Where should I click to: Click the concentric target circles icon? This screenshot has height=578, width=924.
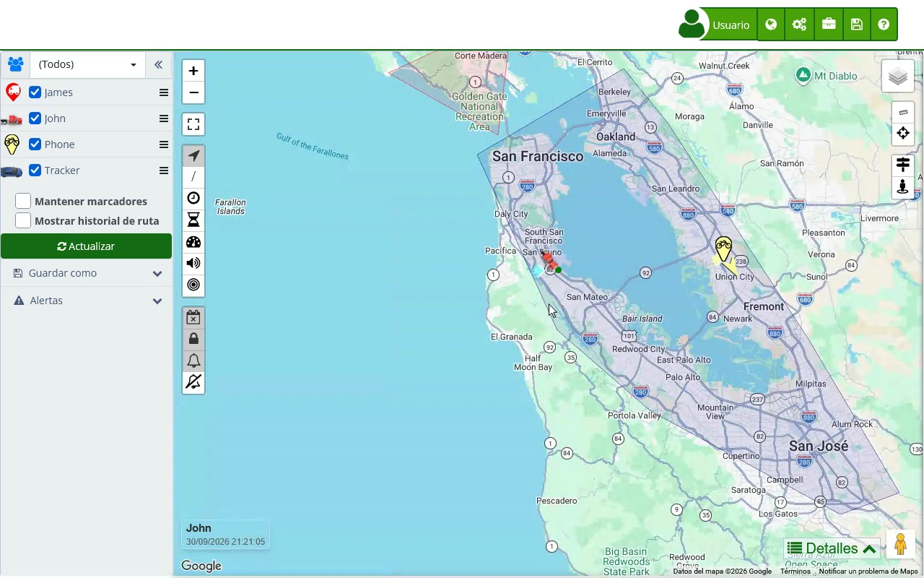193,285
